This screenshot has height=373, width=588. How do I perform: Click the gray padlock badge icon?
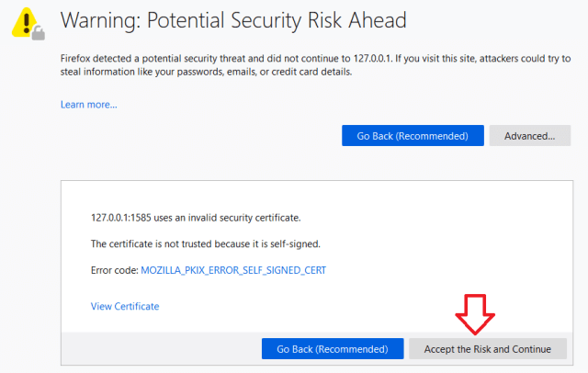pos(39,33)
